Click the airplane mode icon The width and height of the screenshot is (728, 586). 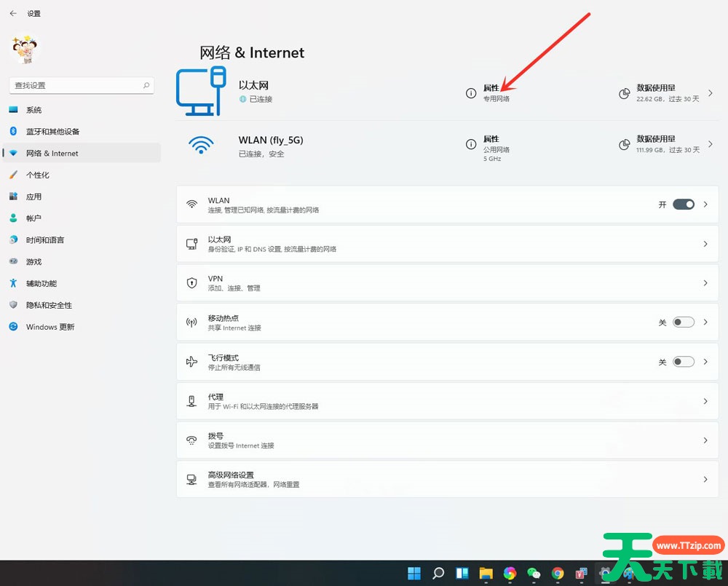[x=192, y=362]
